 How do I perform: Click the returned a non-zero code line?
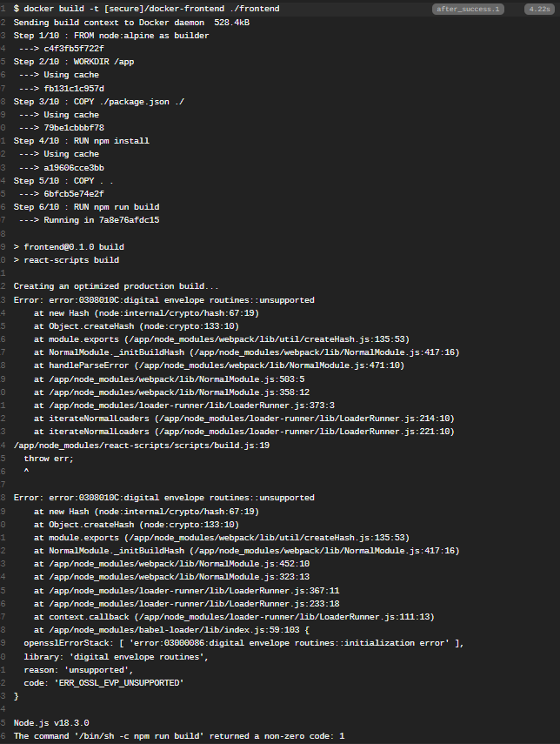179,736
